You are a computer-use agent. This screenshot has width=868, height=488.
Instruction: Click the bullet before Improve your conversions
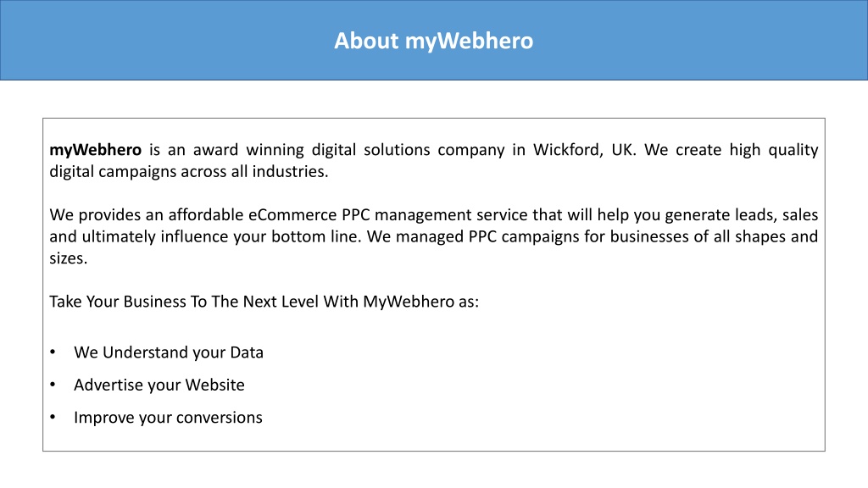coord(53,417)
